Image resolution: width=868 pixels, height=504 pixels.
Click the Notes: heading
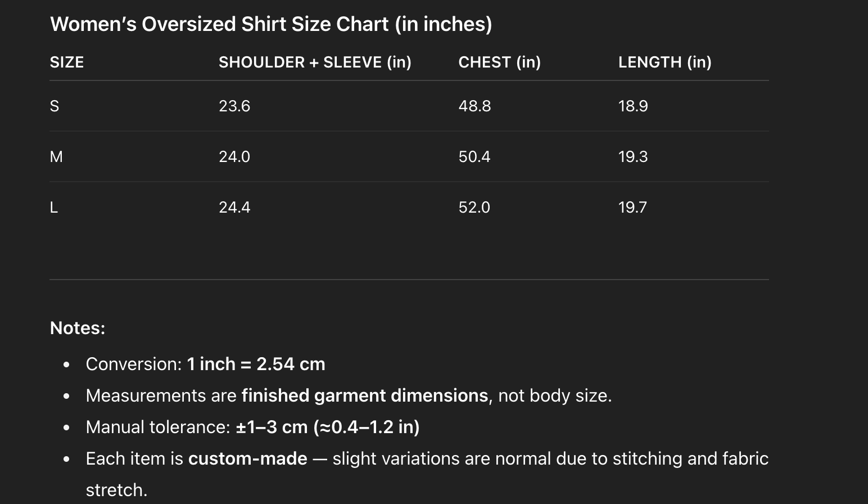click(x=78, y=328)
